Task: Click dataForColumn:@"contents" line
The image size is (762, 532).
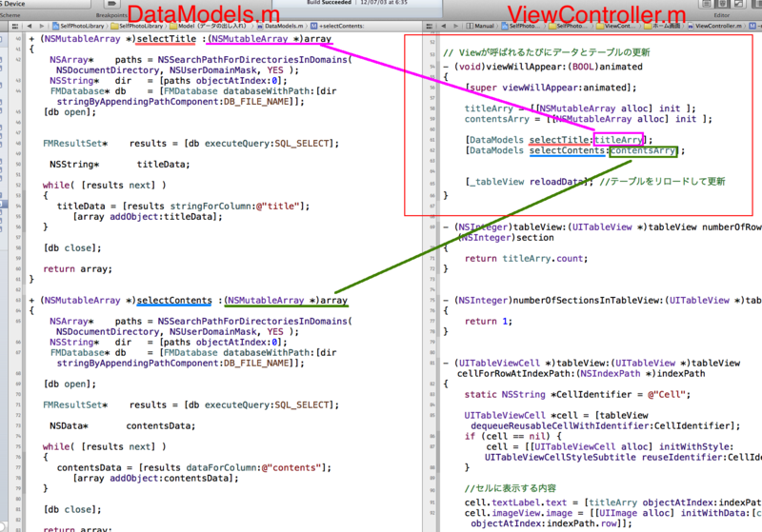Action: 194,468
